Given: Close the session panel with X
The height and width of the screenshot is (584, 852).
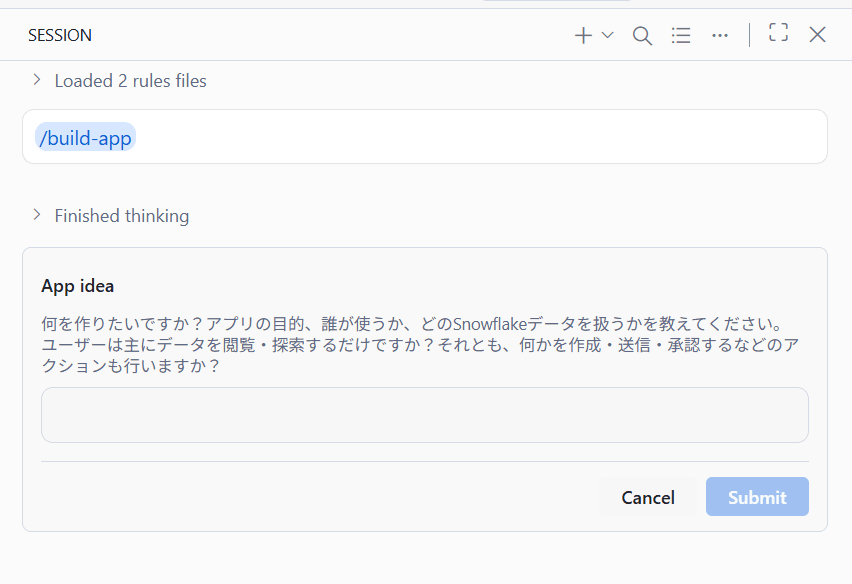Looking at the screenshot, I should 817,35.
